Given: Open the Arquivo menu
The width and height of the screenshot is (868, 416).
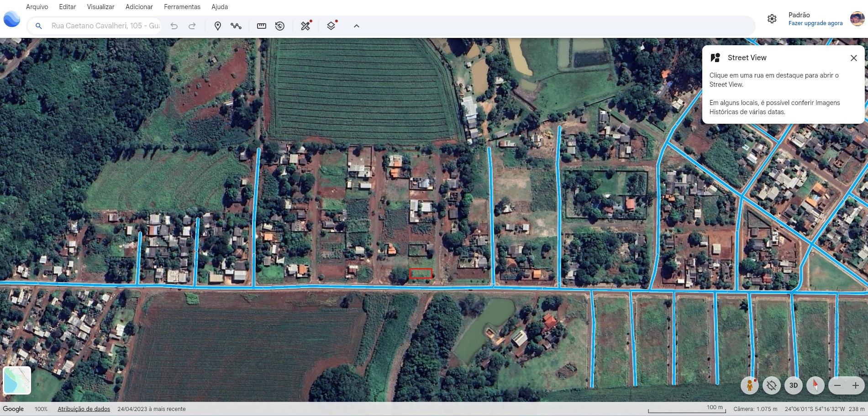Looking at the screenshot, I should 37,7.
